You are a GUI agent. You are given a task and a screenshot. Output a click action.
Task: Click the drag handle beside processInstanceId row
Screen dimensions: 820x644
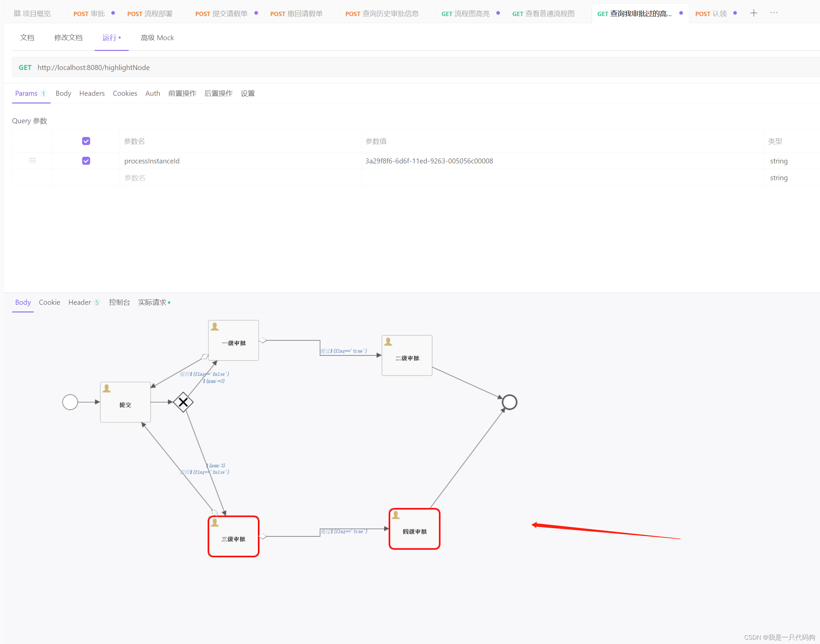pyautogui.click(x=33, y=160)
